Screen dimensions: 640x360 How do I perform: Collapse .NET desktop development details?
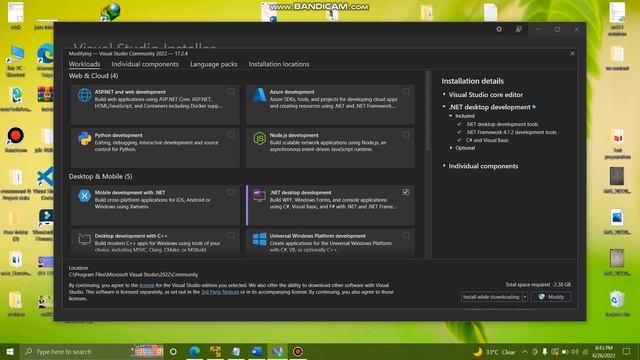(444, 107)
